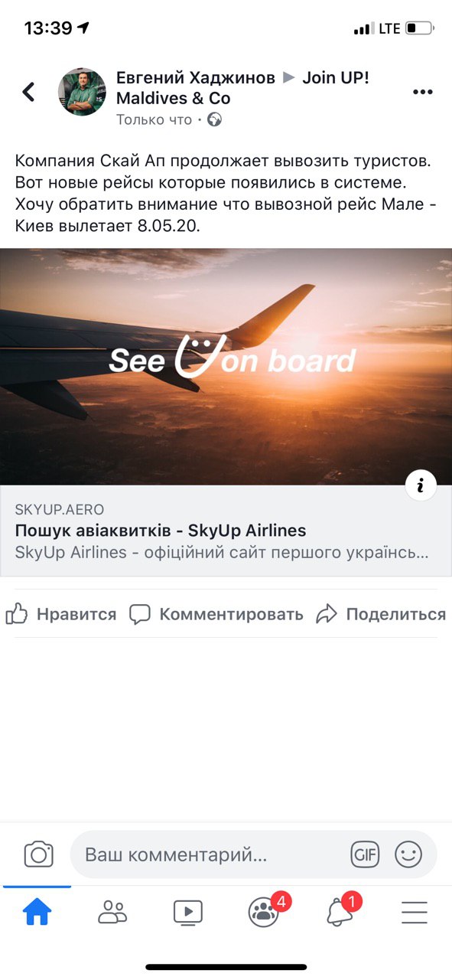This screenshot has width=452, height=980.
Task: Tap the info icon on link preview
Action: (x=421, y=485)
